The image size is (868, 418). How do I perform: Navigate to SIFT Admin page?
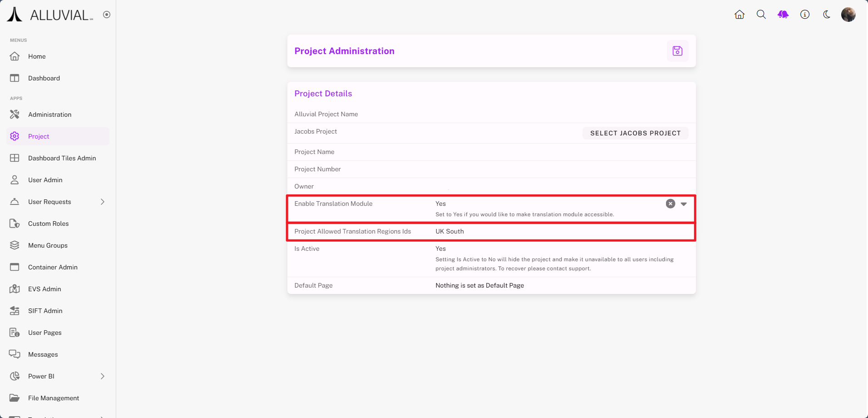[x=45, y=311]
